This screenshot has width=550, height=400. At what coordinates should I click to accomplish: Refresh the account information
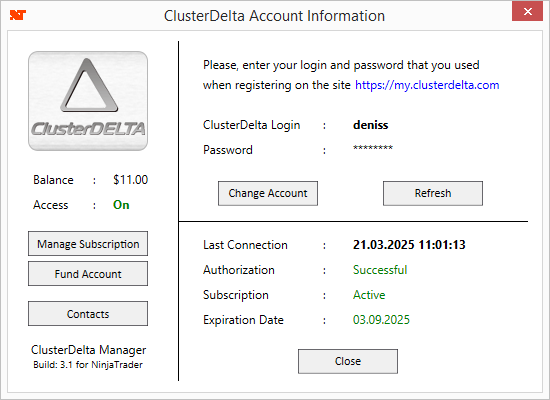433,193
